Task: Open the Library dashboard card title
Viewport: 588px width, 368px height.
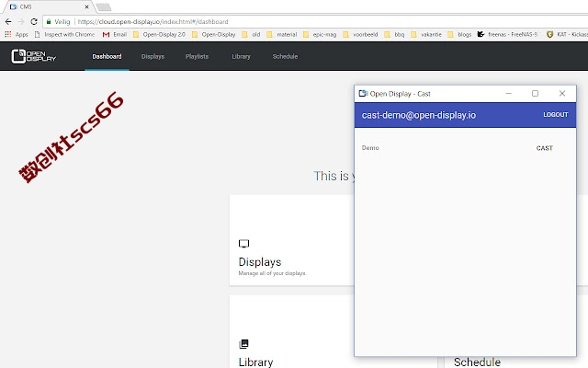Action: 255,362
